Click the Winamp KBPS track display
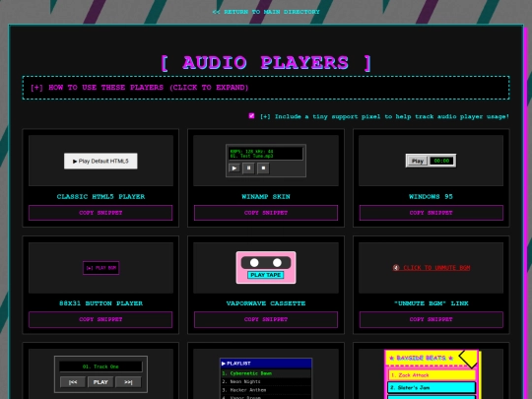This screenshot has height=399, width=532. 266,154
